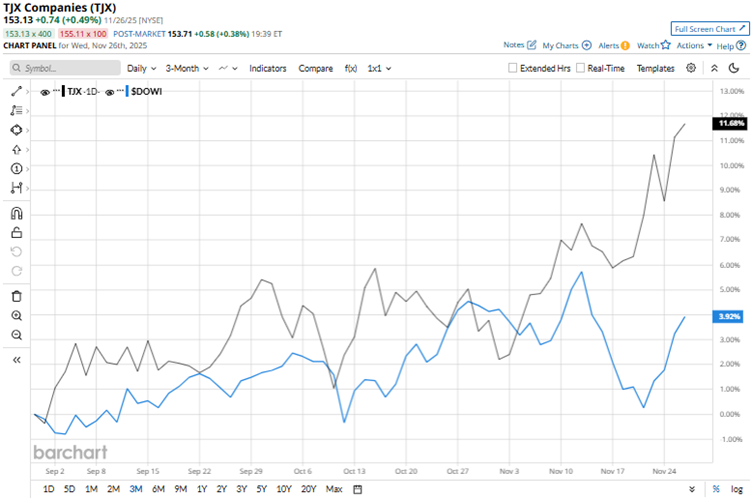Open the custom date range calendar

click(x=357, y=489)
